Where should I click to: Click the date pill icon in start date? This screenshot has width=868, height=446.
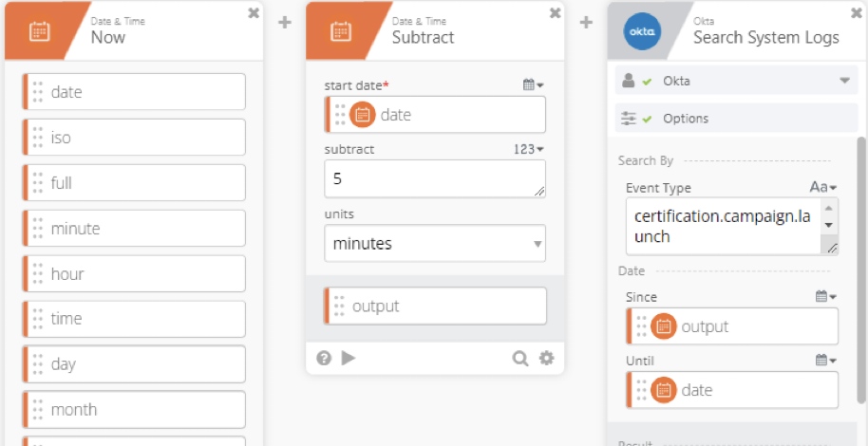tap(363, 115)
